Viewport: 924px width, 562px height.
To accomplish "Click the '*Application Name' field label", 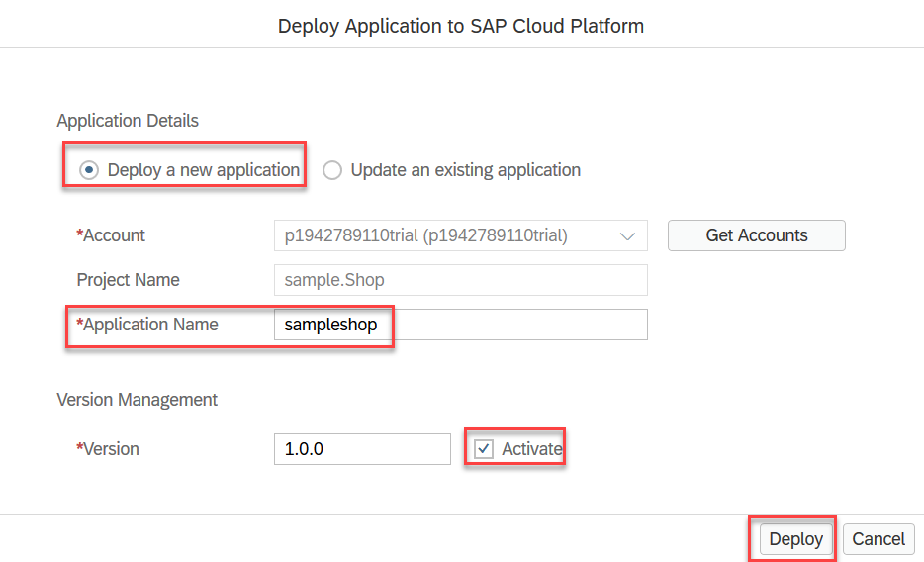I will (x=146, y=325).
